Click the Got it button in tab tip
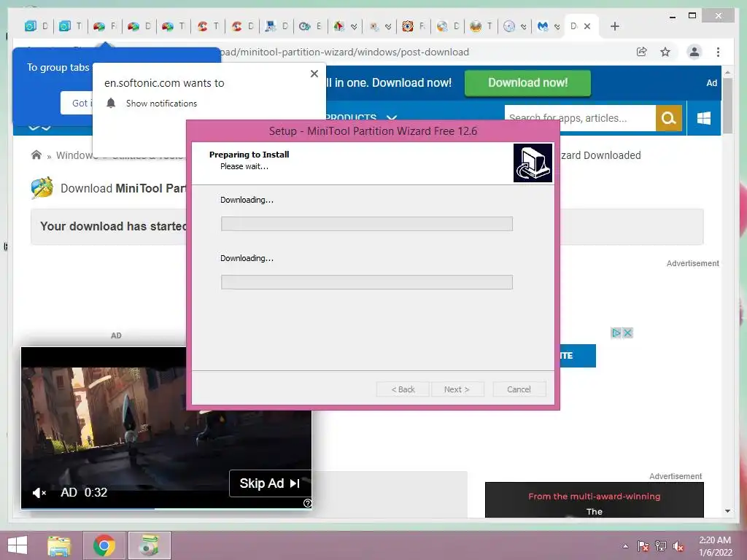This screenshot has height=560, width=747. (x=77, y=103)
